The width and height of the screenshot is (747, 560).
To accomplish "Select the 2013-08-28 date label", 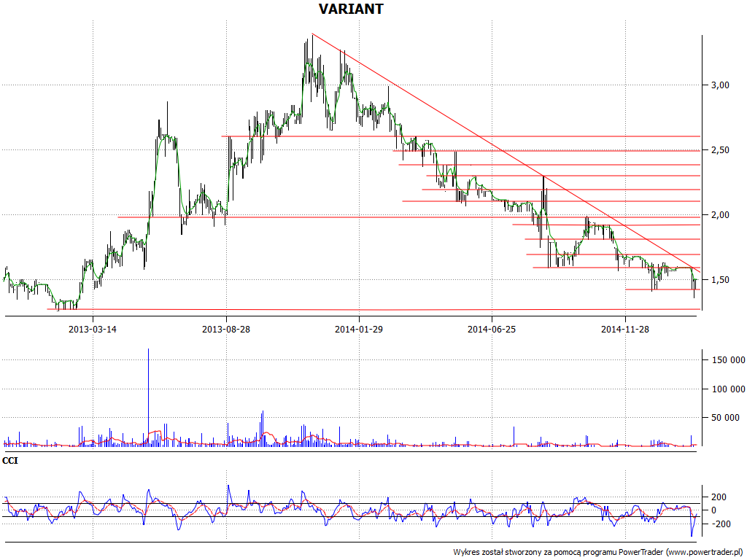I will click(x=226, y=329).
